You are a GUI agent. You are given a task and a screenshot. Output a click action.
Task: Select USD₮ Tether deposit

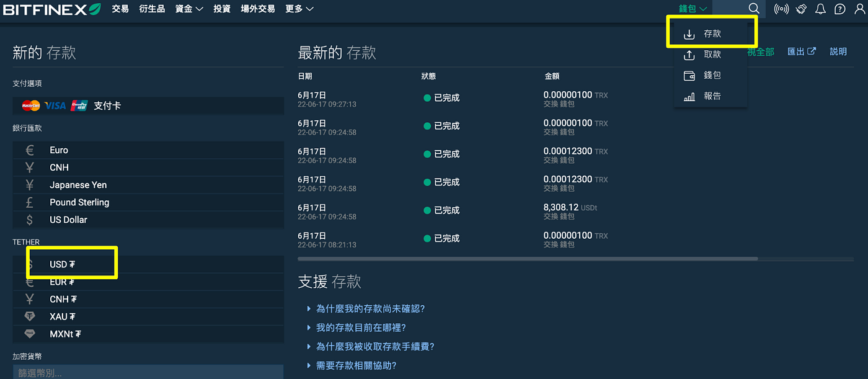[148, 264]
